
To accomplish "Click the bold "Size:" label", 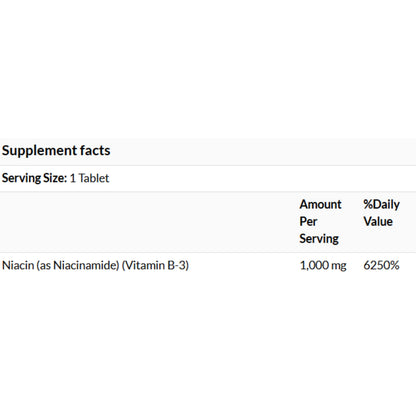I will [x=55, y=178].
